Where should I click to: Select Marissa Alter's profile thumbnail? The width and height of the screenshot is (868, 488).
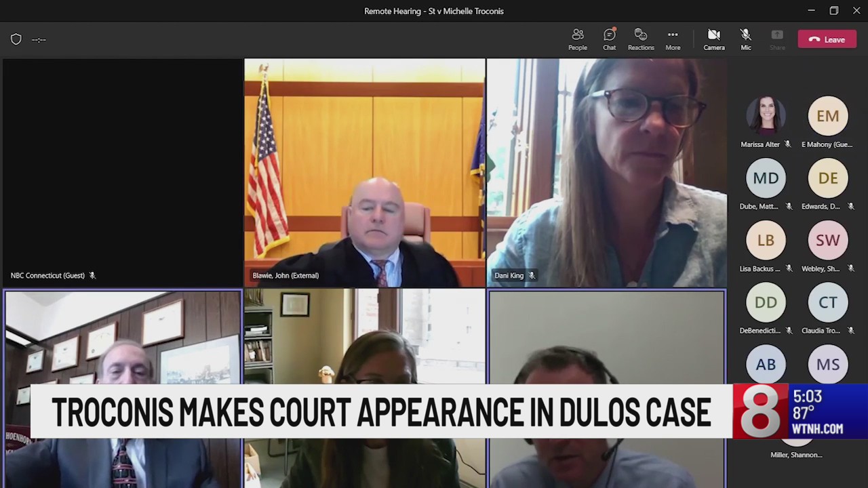click(766, 115)
